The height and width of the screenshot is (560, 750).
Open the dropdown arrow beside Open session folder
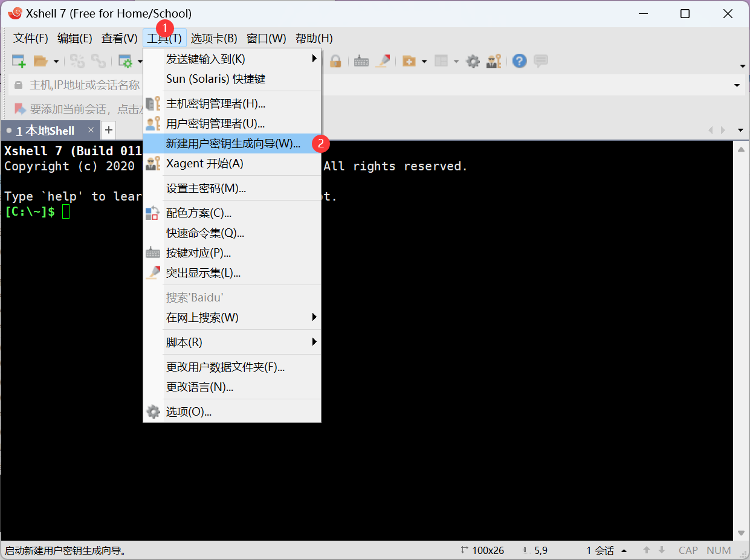(56, 61)
